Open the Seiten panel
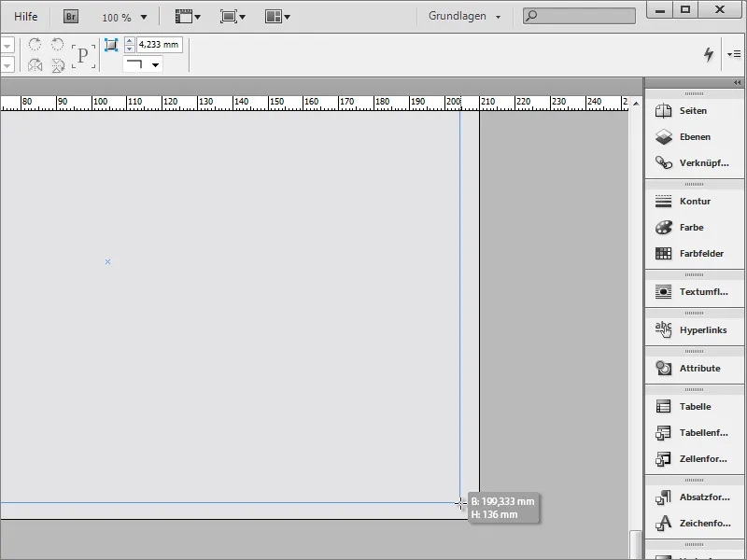The image size is (747, 560). click(x=694, y=110)
